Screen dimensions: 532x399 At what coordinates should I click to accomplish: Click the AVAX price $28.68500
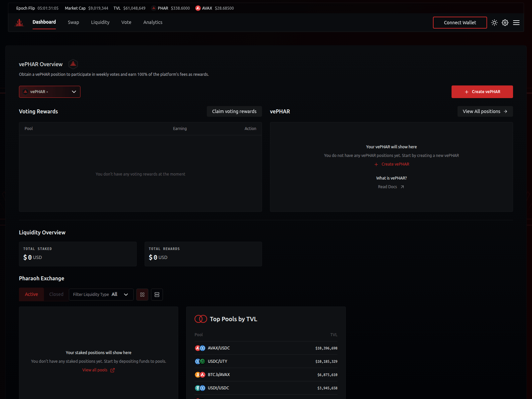[x=224, y=8]
